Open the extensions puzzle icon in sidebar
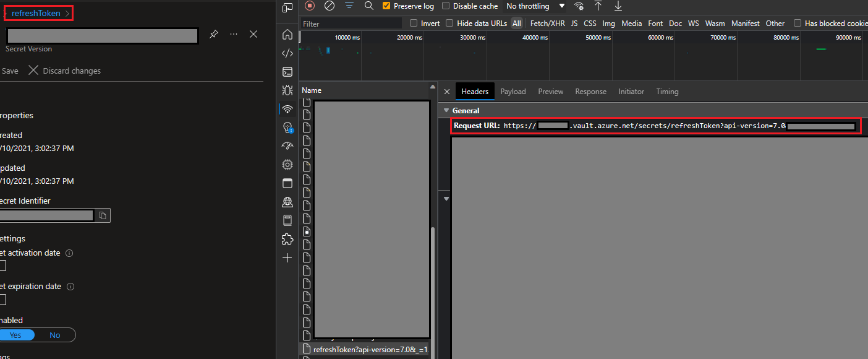The image size is (868, 359). click(287, 239)
